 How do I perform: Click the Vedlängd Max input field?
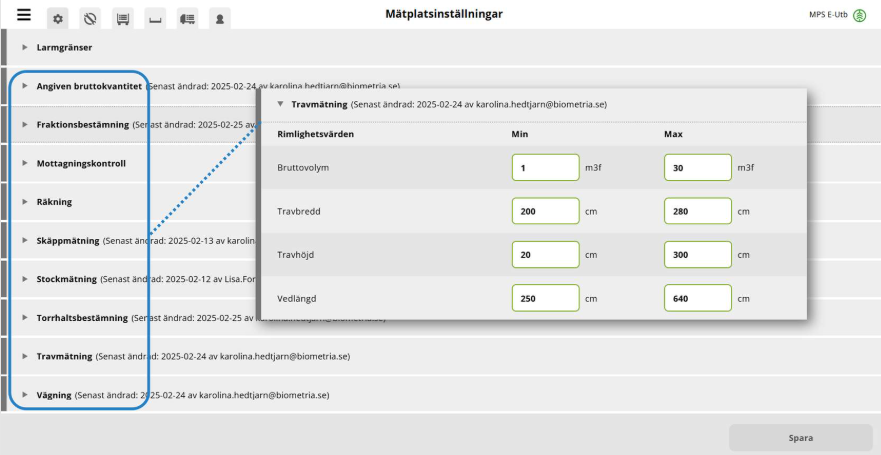[697, 298]
